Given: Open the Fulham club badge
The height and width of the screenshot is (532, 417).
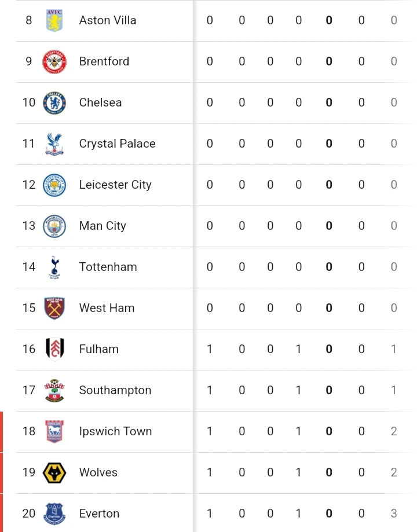Looking at the screenshot, I should point(54,350).
